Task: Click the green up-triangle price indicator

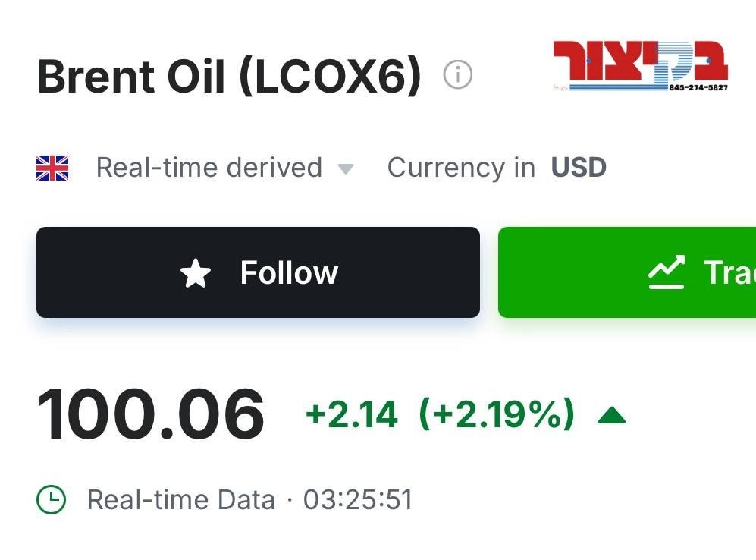Action: tap(611, 415)
